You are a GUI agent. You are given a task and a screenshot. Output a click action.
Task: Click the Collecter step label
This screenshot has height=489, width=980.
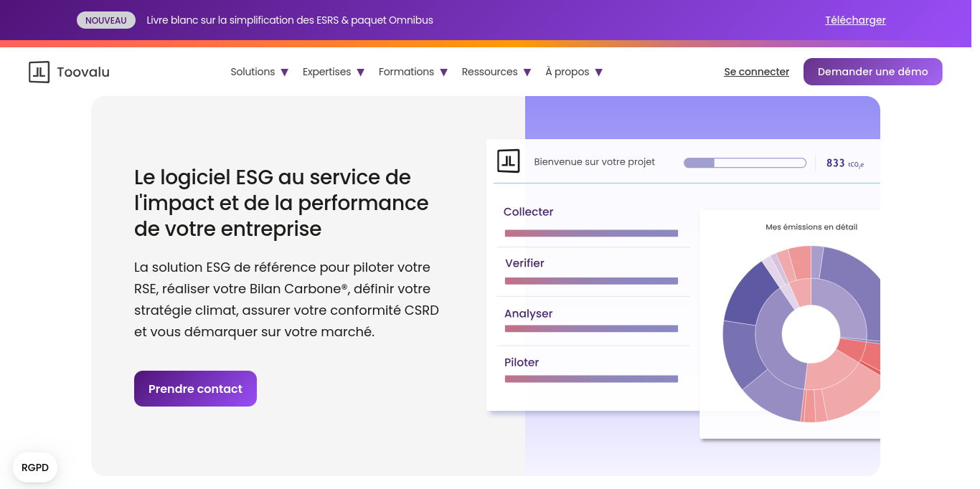coord(528,212)
